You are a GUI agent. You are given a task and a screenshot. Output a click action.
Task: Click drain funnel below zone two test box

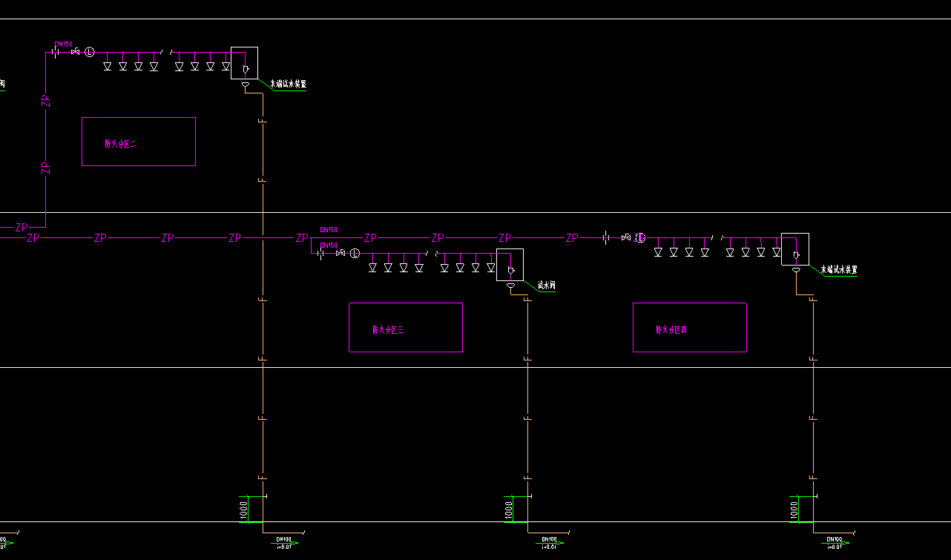(246, 85)
